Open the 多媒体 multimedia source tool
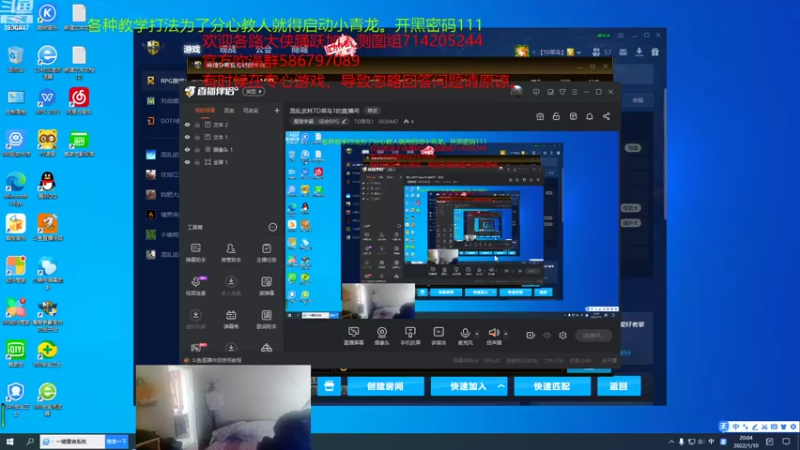 click(438, 336)
